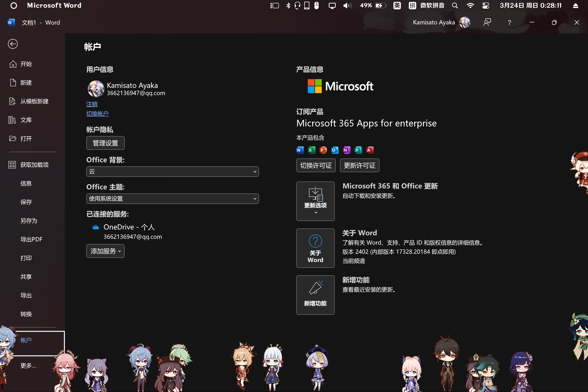Open the 共享 page
The image size is (588, 392).
pos(26,277)
